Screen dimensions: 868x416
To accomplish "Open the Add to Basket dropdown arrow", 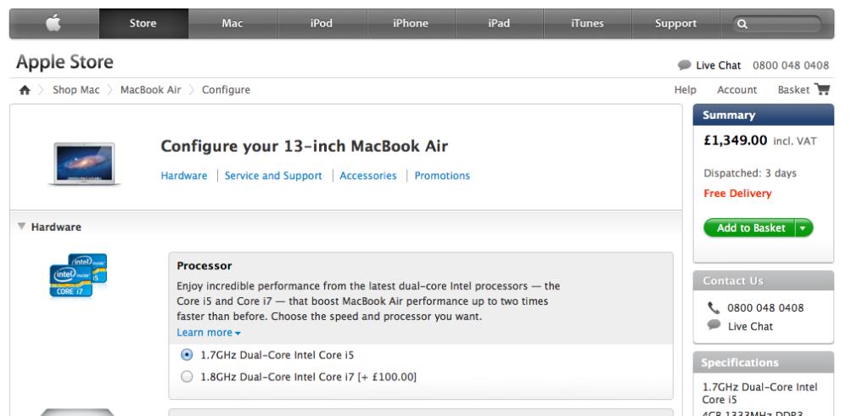I will tap(804, 228).
